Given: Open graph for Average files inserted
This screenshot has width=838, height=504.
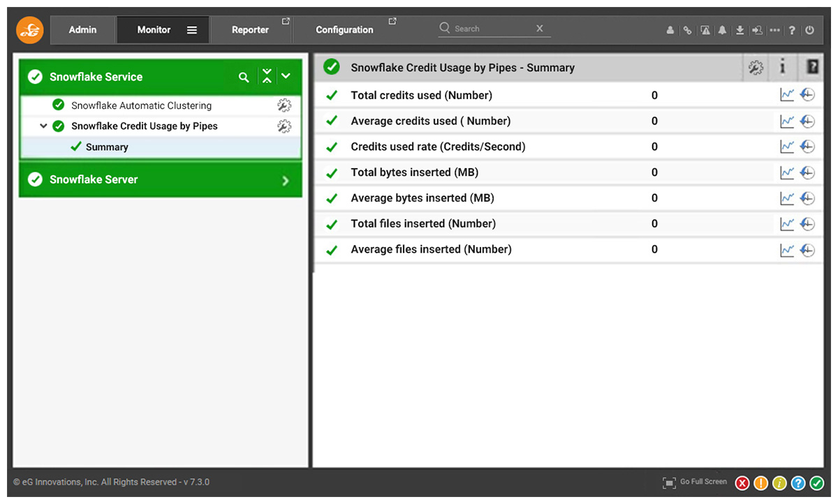Looking at the screenshot, I should (x=787, y=249).
